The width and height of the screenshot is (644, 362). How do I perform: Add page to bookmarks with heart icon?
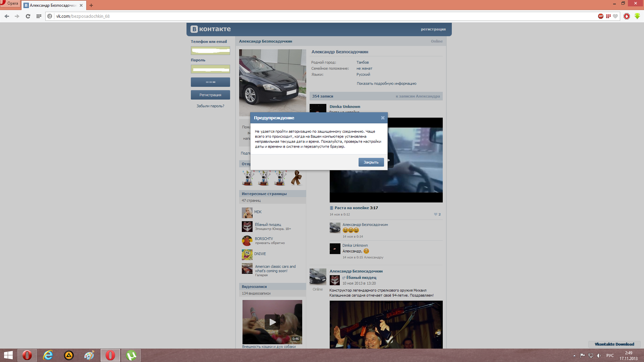(615, 16)
